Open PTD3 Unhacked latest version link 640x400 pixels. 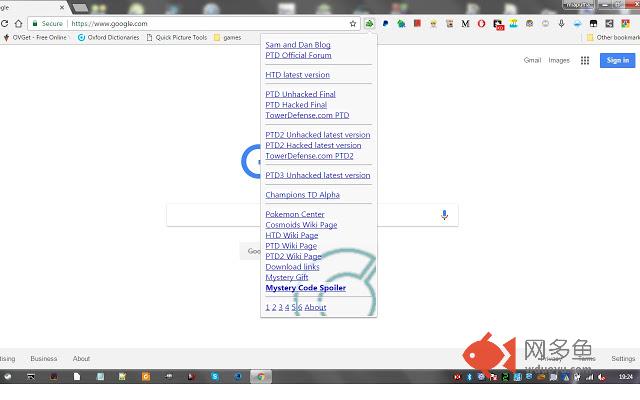tap(318, 175)
